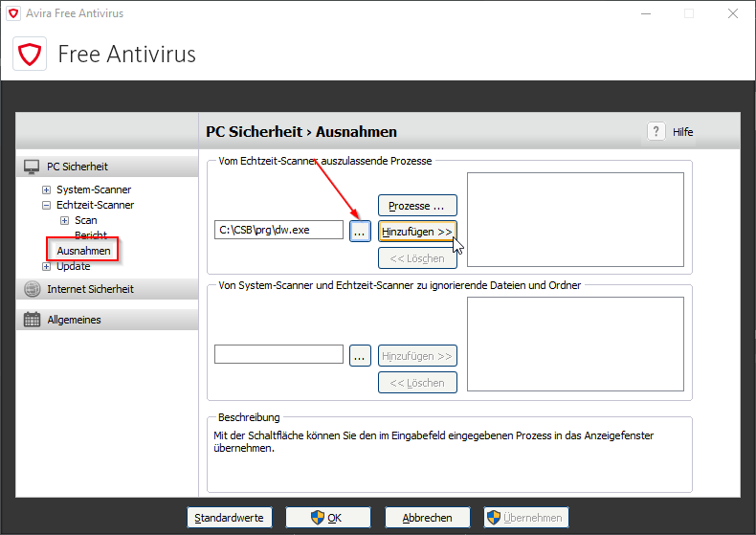Confirm with the OK button
This screenshot has width=756, height=535.
point(328,518)
